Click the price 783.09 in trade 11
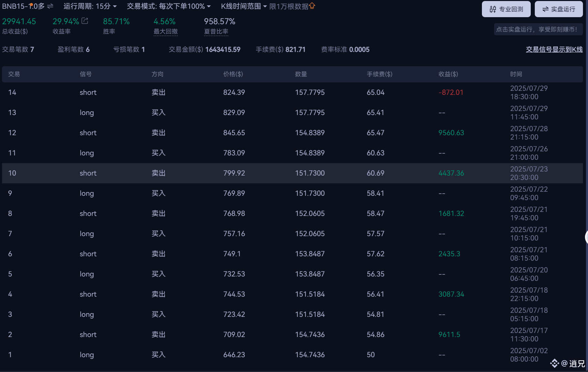Viewport: 588px width, 372px height. click(234, 153)
